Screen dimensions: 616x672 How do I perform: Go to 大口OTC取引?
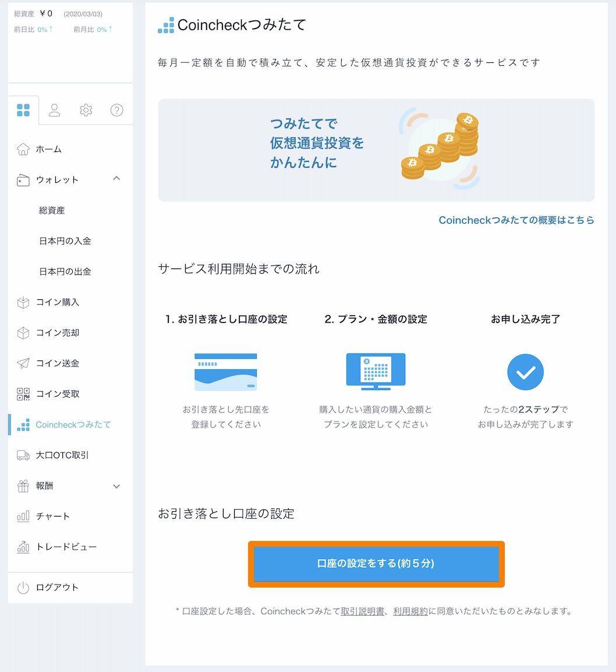point(62,455)
